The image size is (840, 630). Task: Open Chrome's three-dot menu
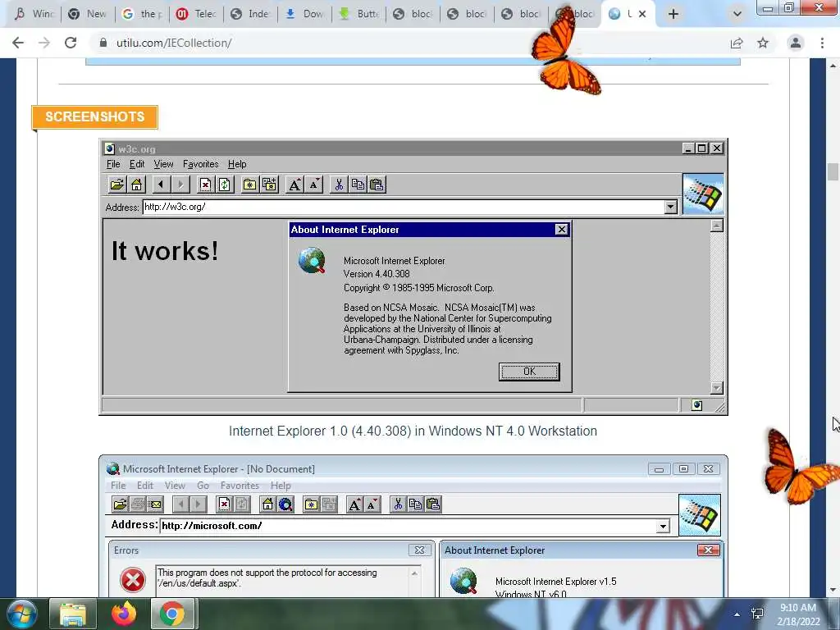[822, 43]
